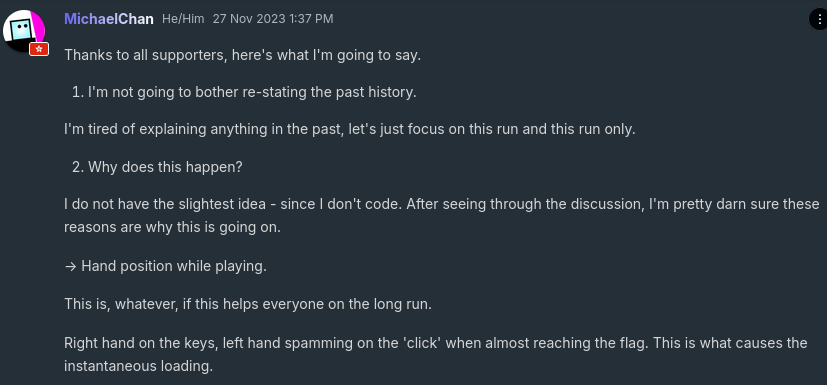827x385 pixels.
Task: Select the 'Thanks to all supporters' opening line
Action: click(243, 55)
